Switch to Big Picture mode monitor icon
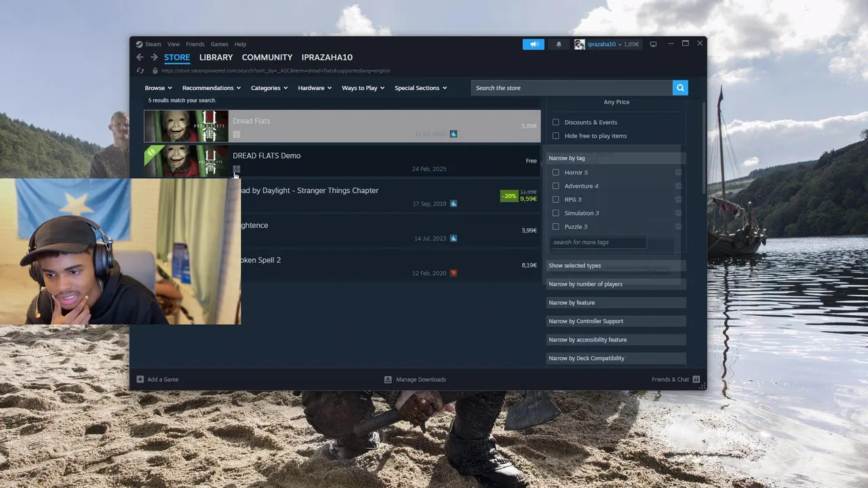The height and width of the screenshot is (488, 868). click(653, 44)
